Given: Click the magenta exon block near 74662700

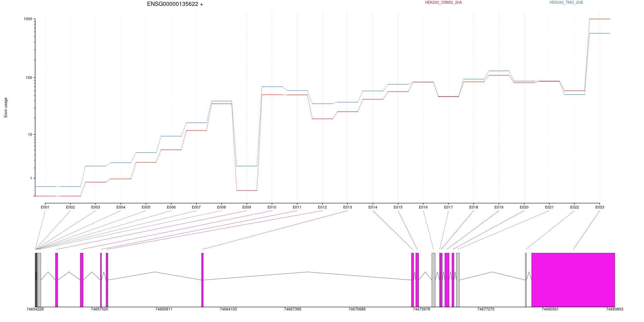Looking at the screenshot, I should 202,280.
